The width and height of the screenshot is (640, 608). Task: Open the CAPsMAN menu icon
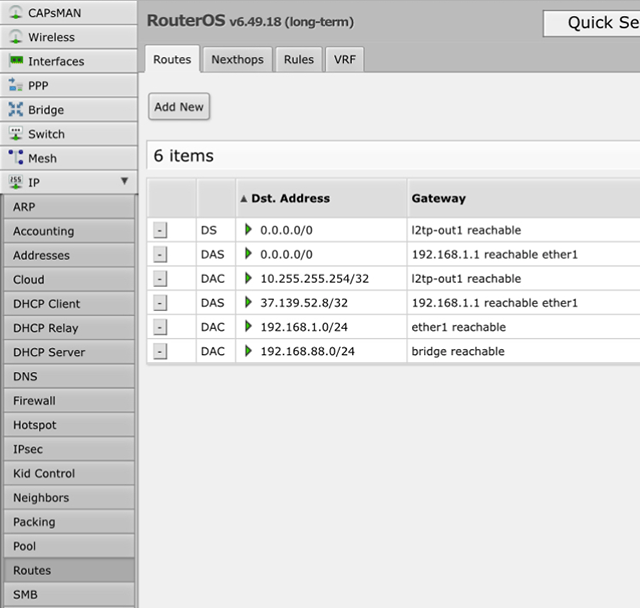click(16, 13)
